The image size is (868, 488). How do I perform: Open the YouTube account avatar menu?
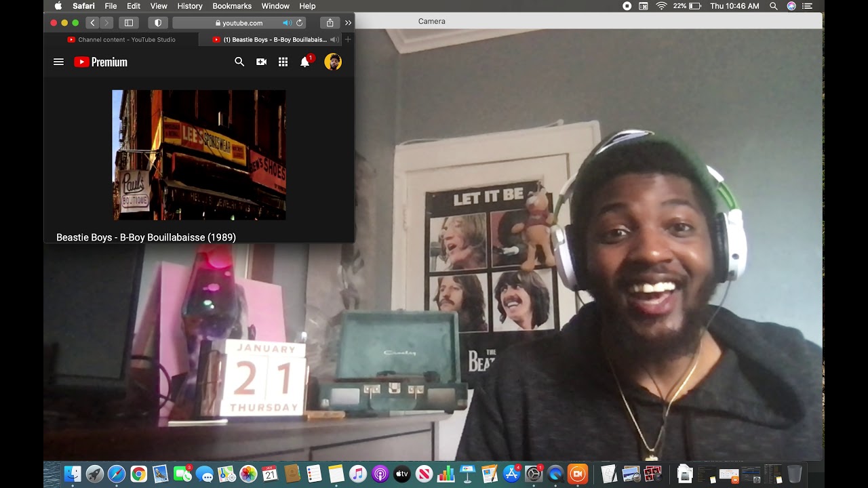pos(333,62)
